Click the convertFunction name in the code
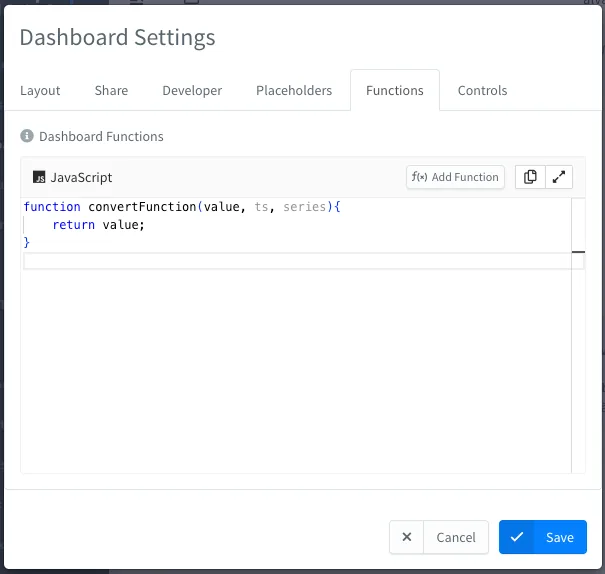 142,207
